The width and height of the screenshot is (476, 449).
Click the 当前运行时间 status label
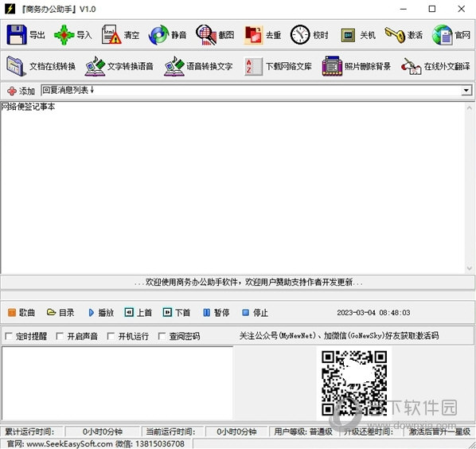pyautogui.click(x=170, y=431)
